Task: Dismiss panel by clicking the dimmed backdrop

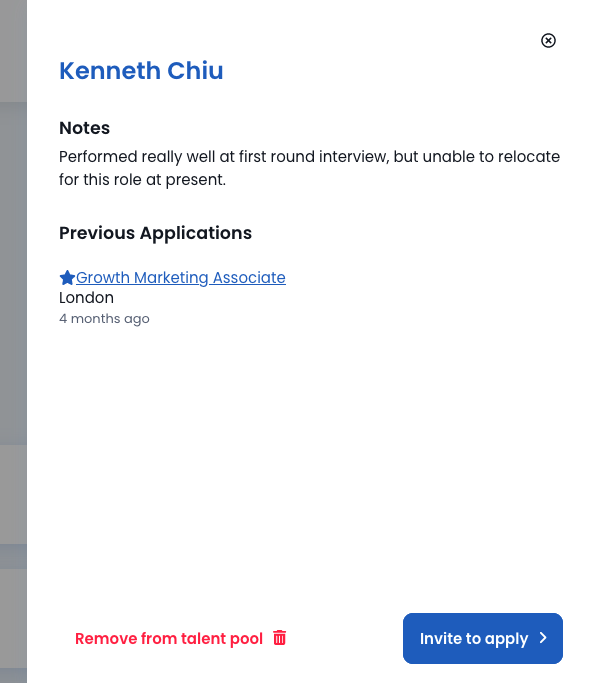Action: click(x=13, y=342)
